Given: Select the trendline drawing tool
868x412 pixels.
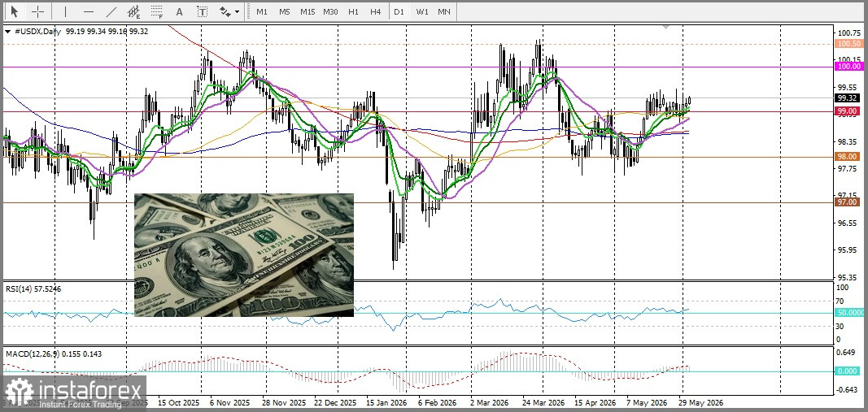Looking at the screenshot, I should [111, 11].
